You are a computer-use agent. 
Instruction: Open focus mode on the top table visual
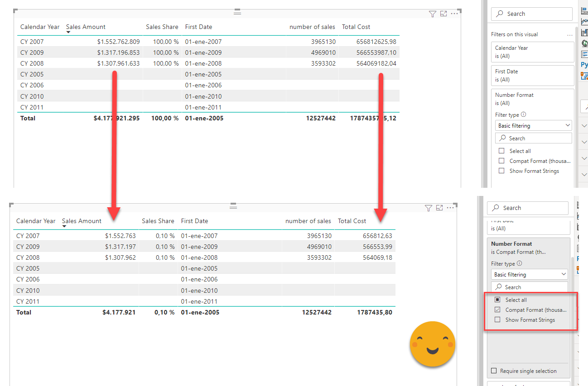(443, 14)
